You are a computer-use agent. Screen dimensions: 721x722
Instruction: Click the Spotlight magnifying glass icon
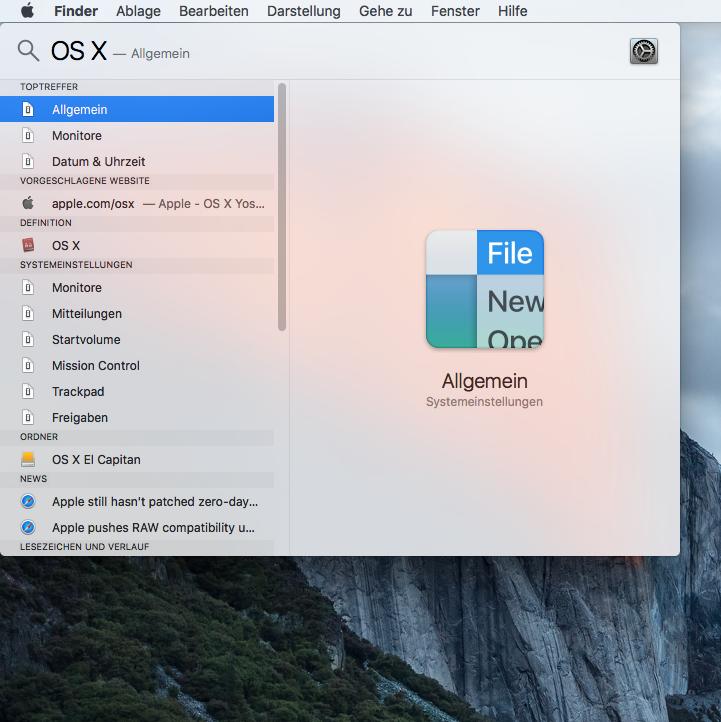(x=28, y=51)
